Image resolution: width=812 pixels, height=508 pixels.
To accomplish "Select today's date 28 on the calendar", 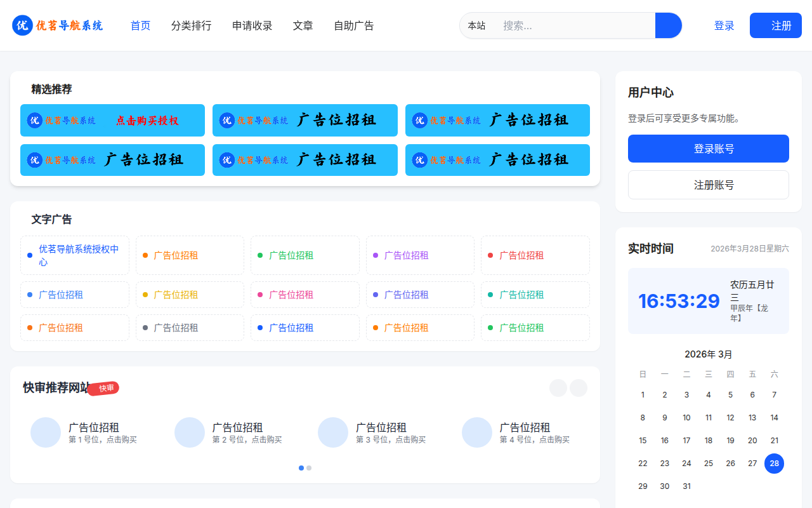I will [x=774, y=464].
